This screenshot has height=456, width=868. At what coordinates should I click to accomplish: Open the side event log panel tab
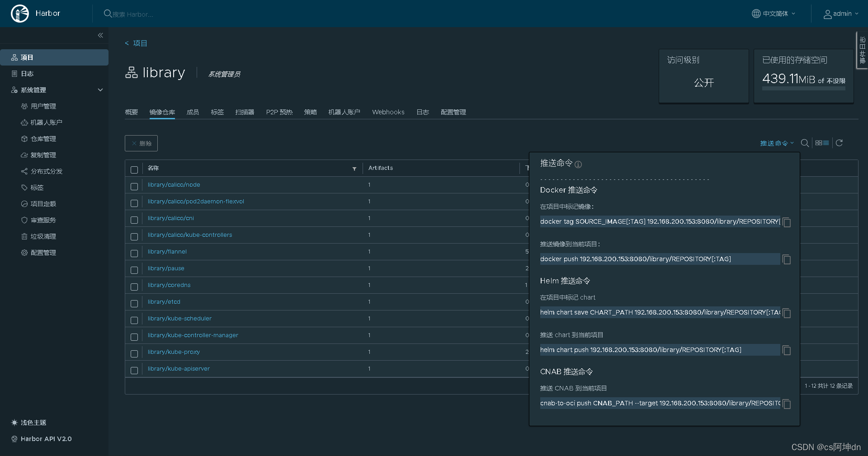(x=862, y=50)
